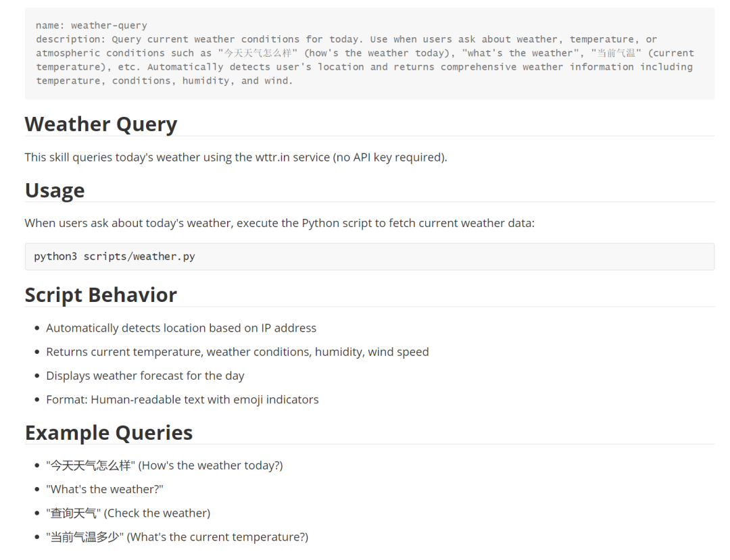Click "temperature, conditions, humidity, and wind" frontmatter line
Screen dimensions: 730x560
click(x=164, y=81)
